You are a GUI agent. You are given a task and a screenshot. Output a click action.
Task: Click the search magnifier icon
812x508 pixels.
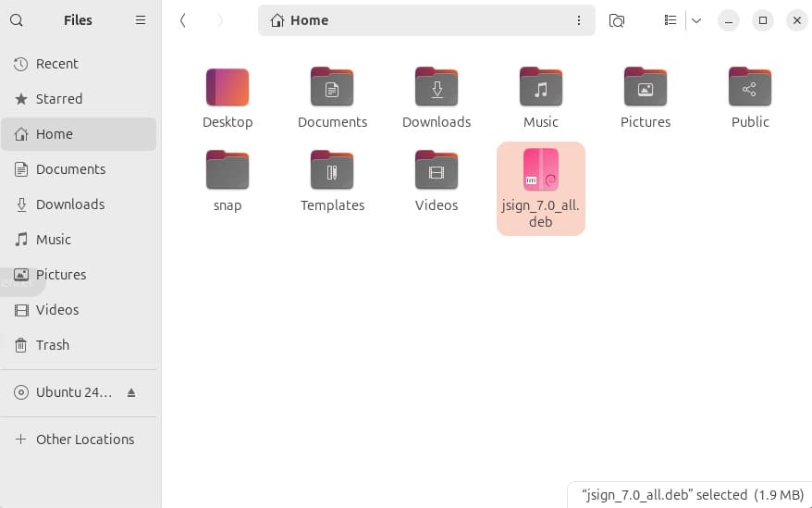click(x=17, y=20)
